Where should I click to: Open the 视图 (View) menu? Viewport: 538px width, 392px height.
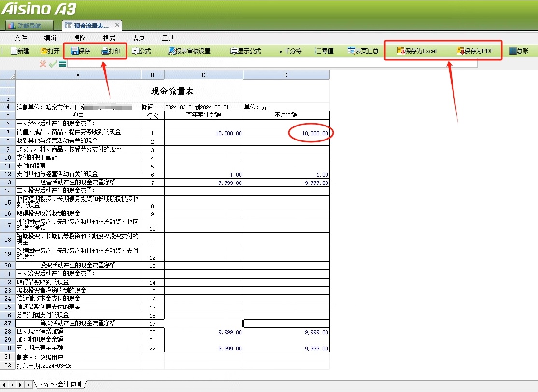click(x=80, y=38)
